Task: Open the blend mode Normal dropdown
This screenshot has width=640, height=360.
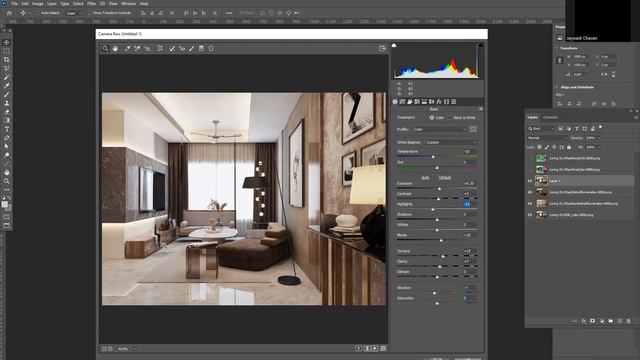Action: (547, 138)
